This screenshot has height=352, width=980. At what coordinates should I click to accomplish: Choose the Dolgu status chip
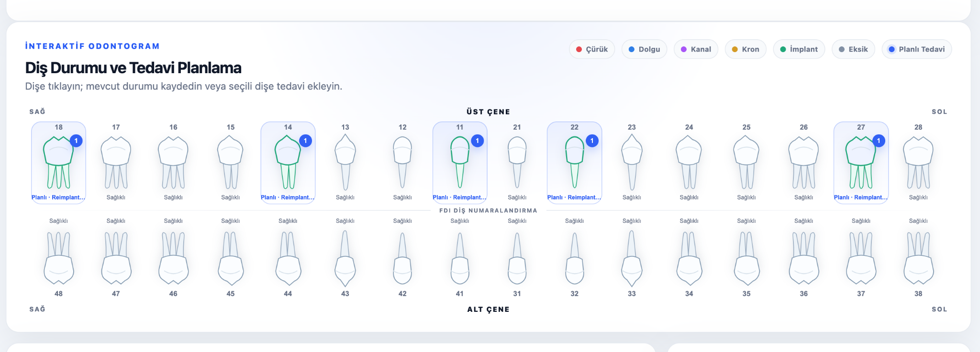click(x=644, y=49)
